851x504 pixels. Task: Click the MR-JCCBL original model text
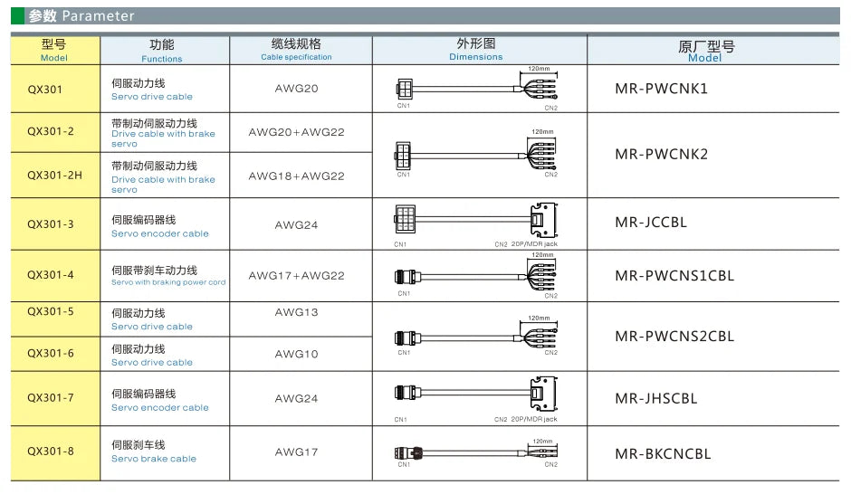click(651, 222)
